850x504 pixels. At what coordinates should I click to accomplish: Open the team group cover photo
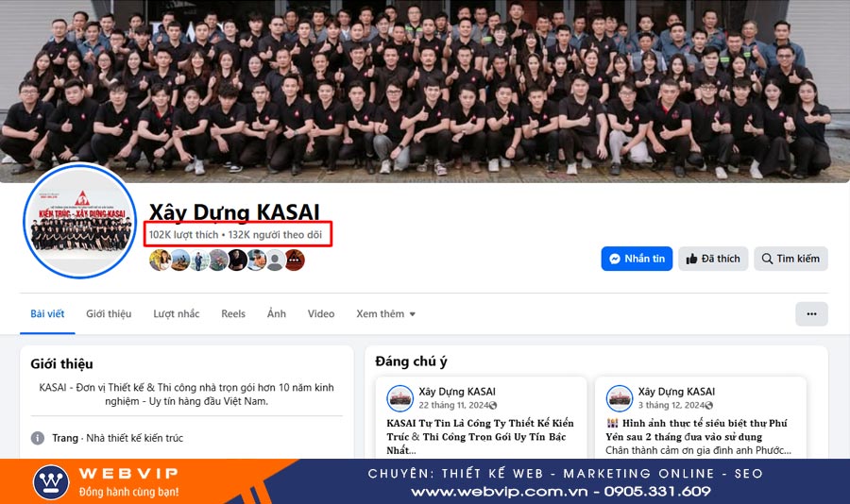click(x=425, y=90)
